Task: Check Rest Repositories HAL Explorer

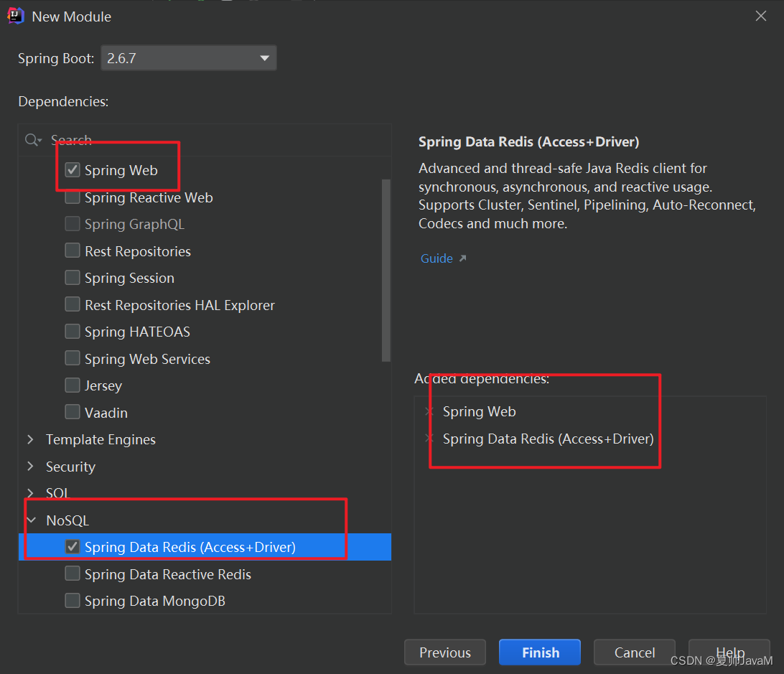Action: click(73, 304)
